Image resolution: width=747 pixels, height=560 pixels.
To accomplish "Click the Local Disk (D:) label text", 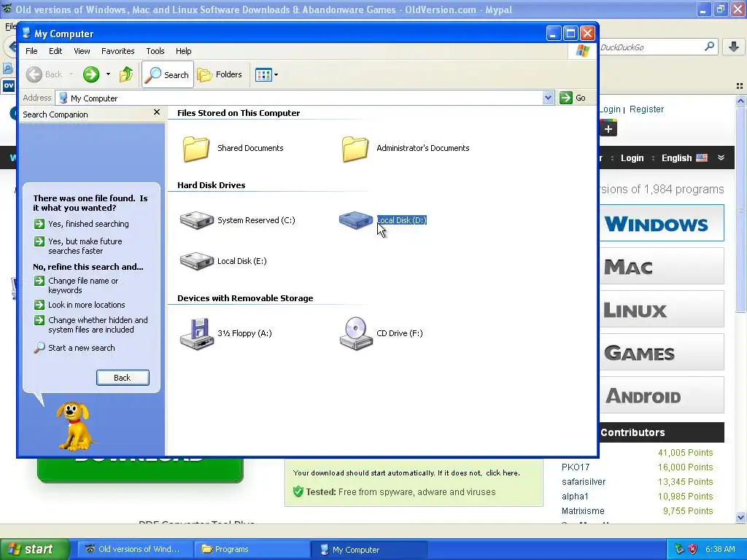I will point(402,220).
